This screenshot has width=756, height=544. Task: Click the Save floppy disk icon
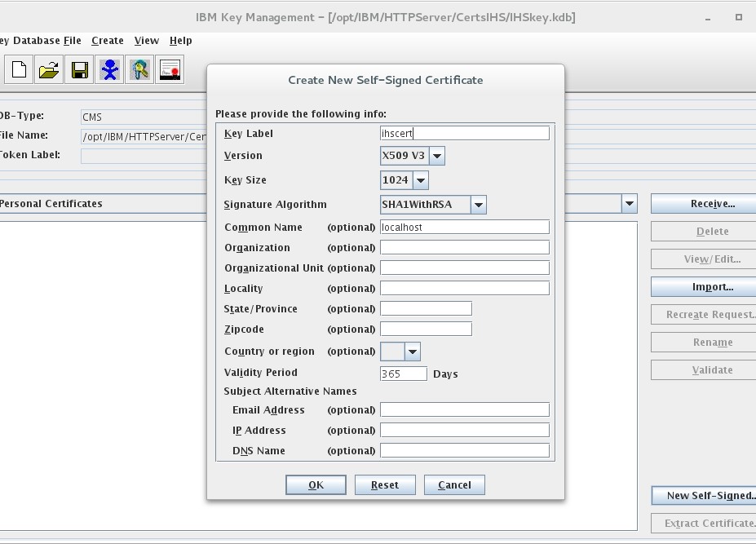pyautogui.click(x=79, y=69)
